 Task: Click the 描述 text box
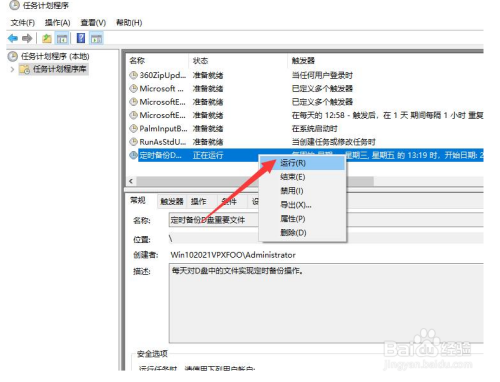tap(326, 303)
